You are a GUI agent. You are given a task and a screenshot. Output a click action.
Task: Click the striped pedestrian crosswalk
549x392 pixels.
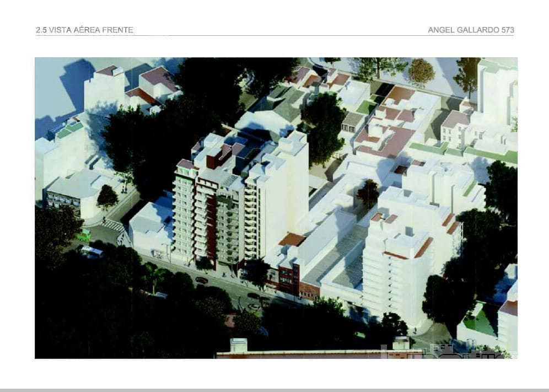[114, 225]
